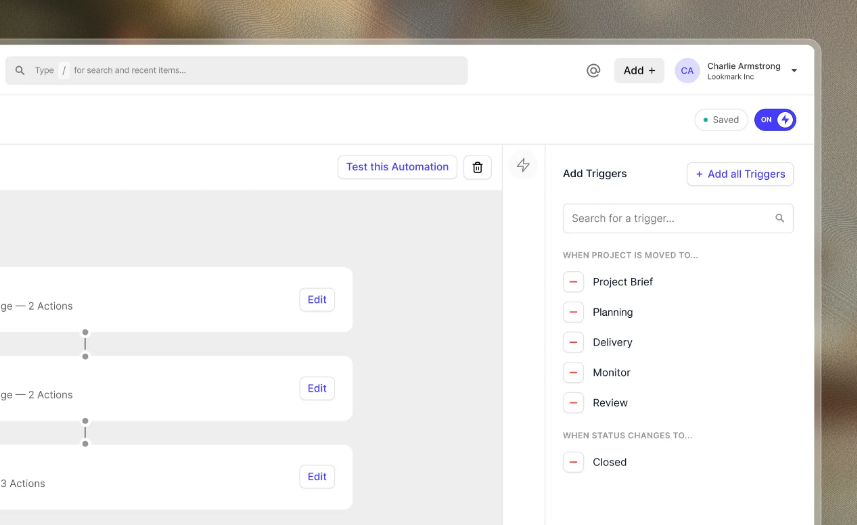The width and height of the screenshot is (857, 525).
Task: Remove the Project Brief trigger
Action: [573, 282]
